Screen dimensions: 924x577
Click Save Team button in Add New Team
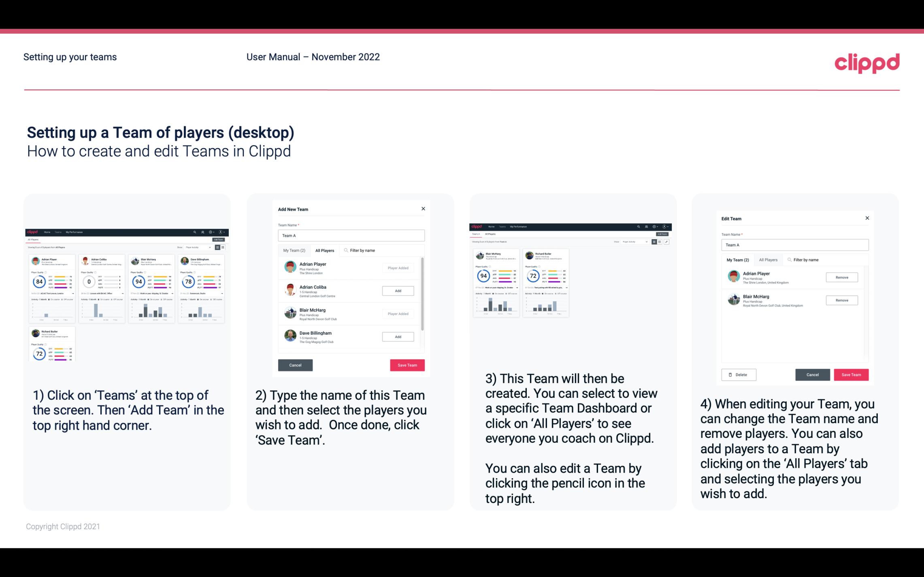[407, 364]
